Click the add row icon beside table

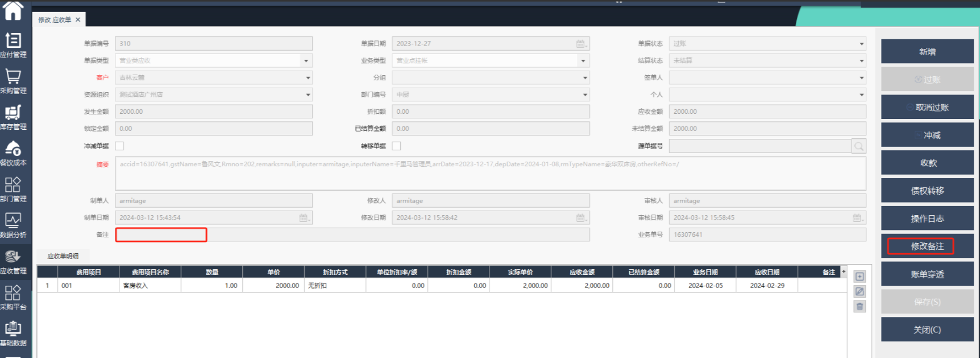[859, 277]
